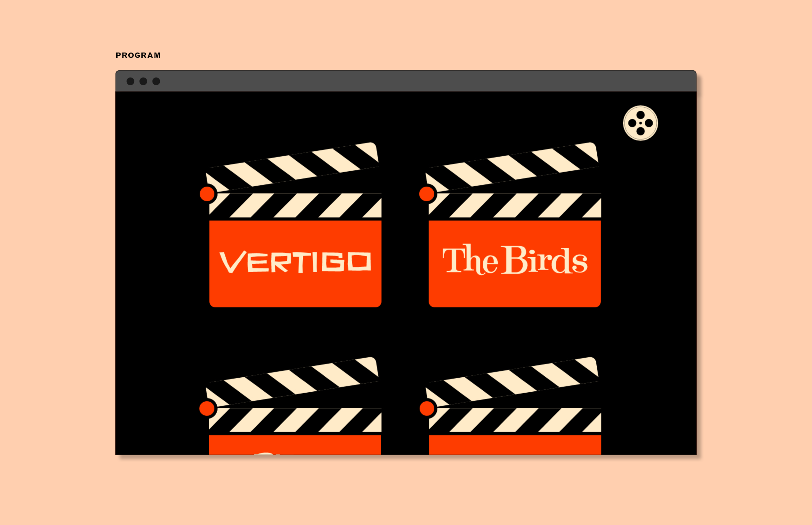Click the red hinge circle on bottom-left clapperboard
This screenshot has height=525, width=812.
click(207, 409)
